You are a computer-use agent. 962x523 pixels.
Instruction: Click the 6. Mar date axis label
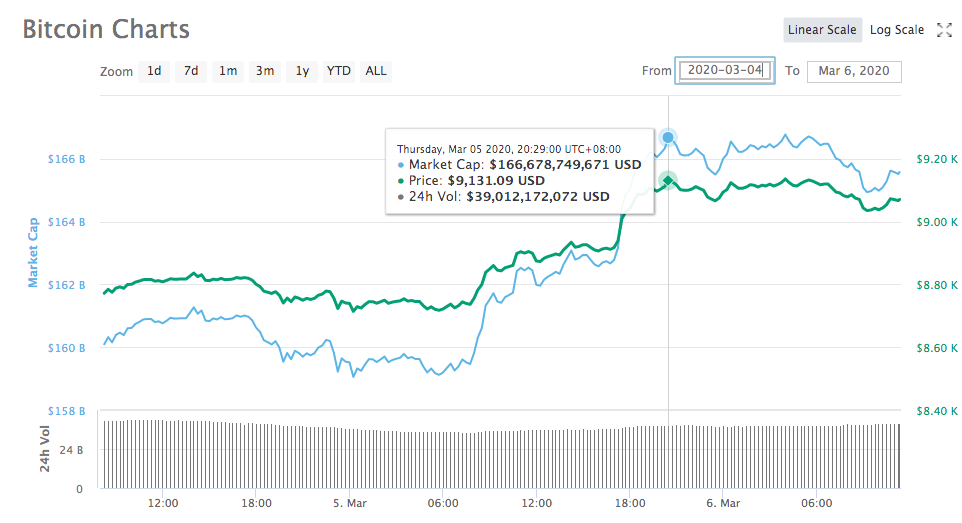tap(723, 503)
